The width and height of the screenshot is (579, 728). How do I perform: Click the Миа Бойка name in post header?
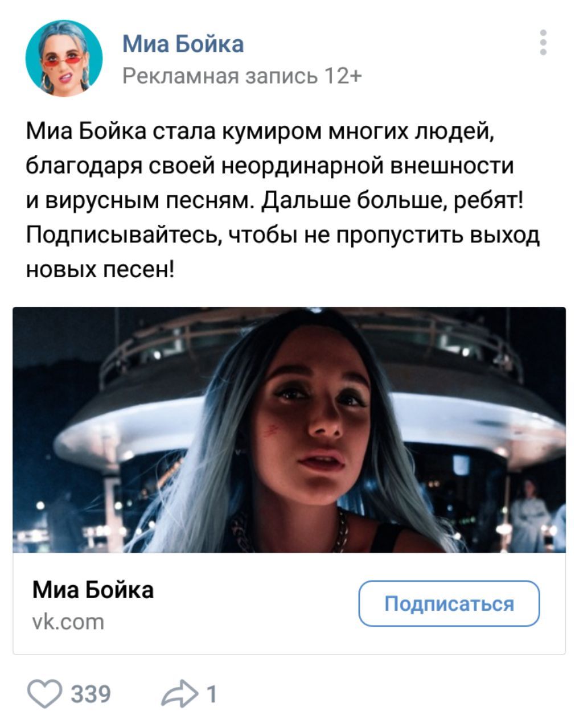click(183, 43)
